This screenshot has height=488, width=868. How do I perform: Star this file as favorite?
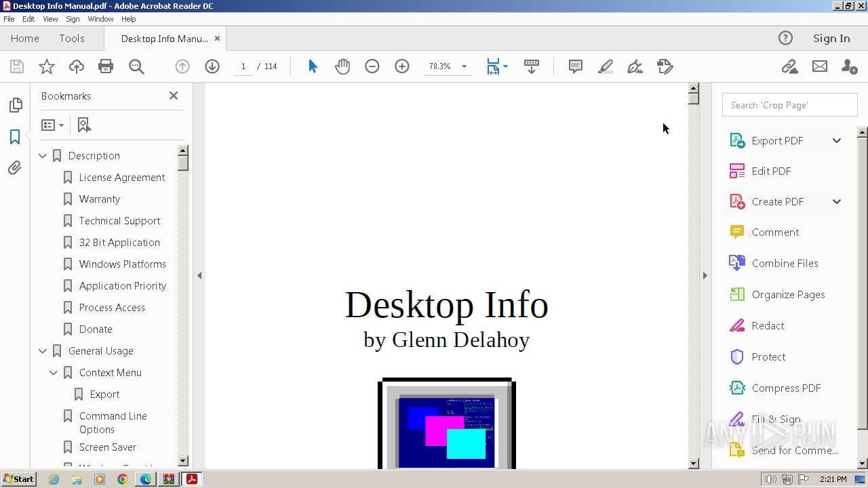coord(47,66)
